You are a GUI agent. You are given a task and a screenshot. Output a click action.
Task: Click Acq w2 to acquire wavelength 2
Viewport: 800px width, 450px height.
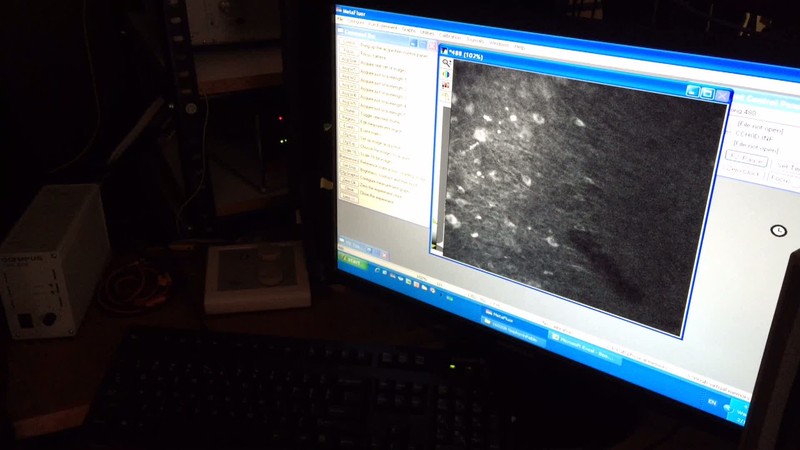(x=348, y=78)
